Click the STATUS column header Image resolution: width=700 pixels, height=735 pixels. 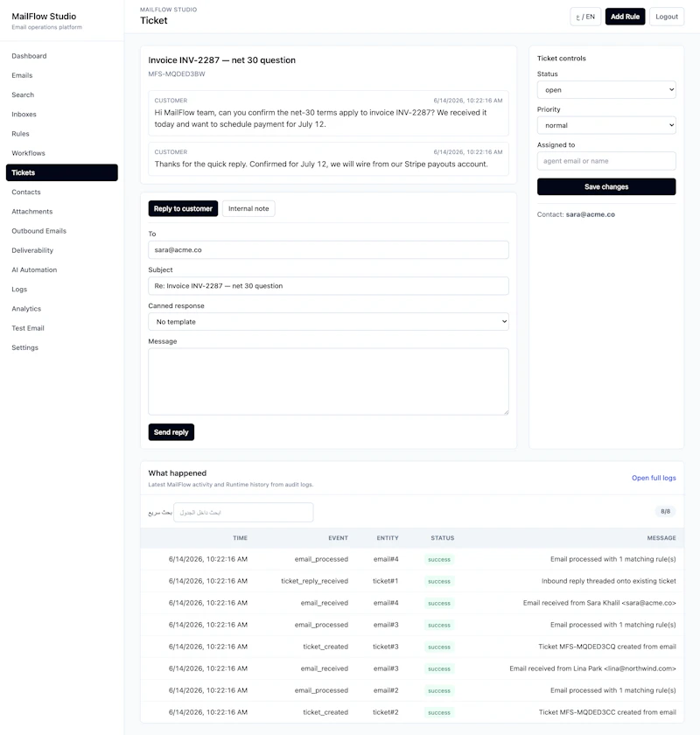coord(442,538)
